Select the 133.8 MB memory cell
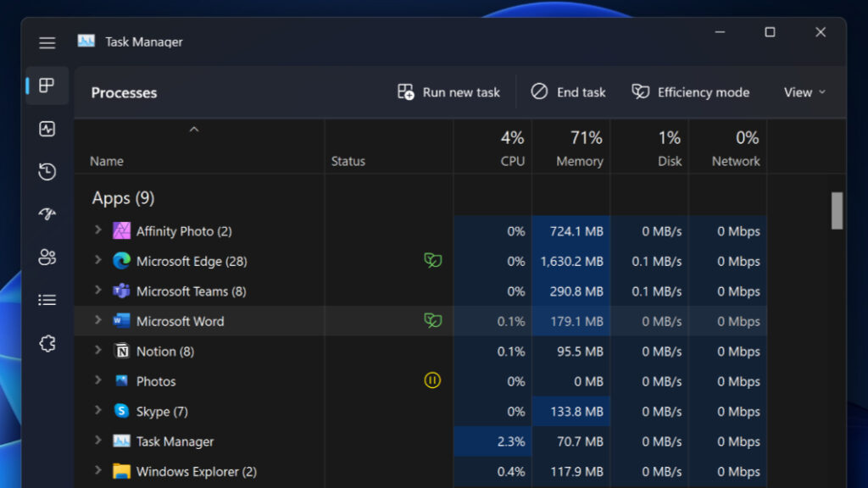This screenshot has height=488, width=868. click(571, 411)
